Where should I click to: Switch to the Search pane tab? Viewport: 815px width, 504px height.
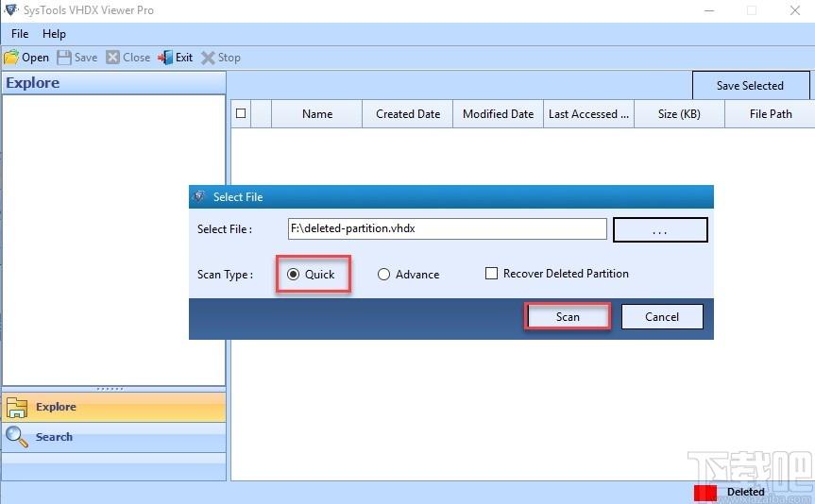(114, 437)
